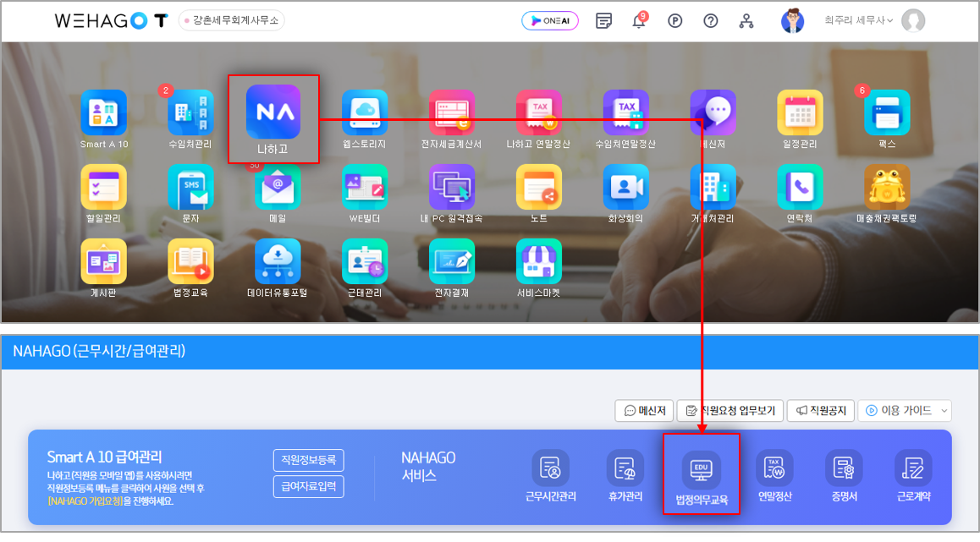Click the 급여자료입력 button
This screenshot has height=542, width=980.
[308, 487]
